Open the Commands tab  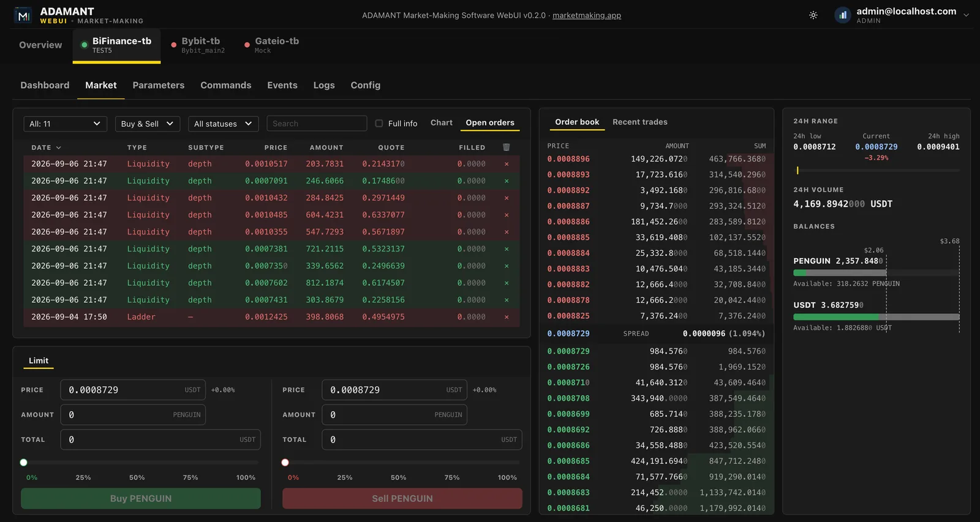pos(226,85)
